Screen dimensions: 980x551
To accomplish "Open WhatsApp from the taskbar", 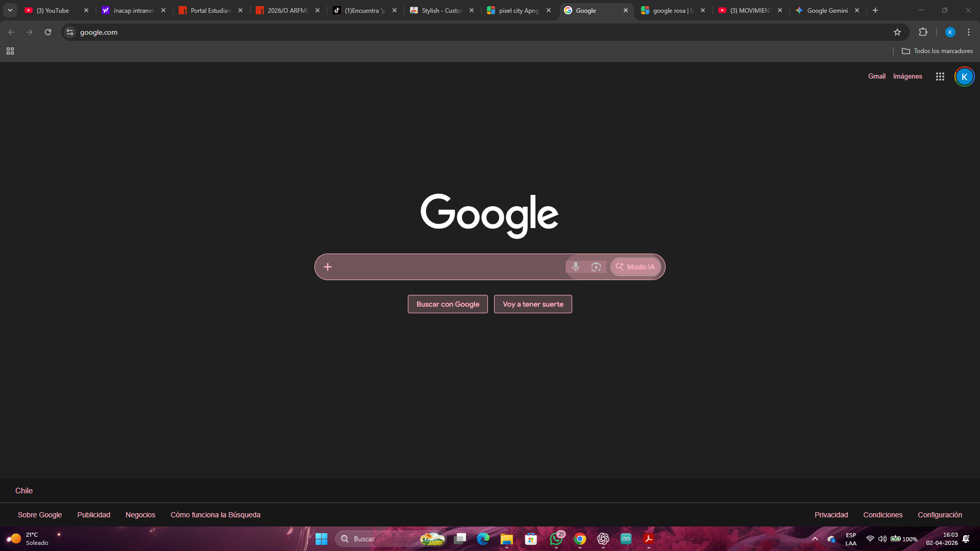I will (x=556, y=538).
